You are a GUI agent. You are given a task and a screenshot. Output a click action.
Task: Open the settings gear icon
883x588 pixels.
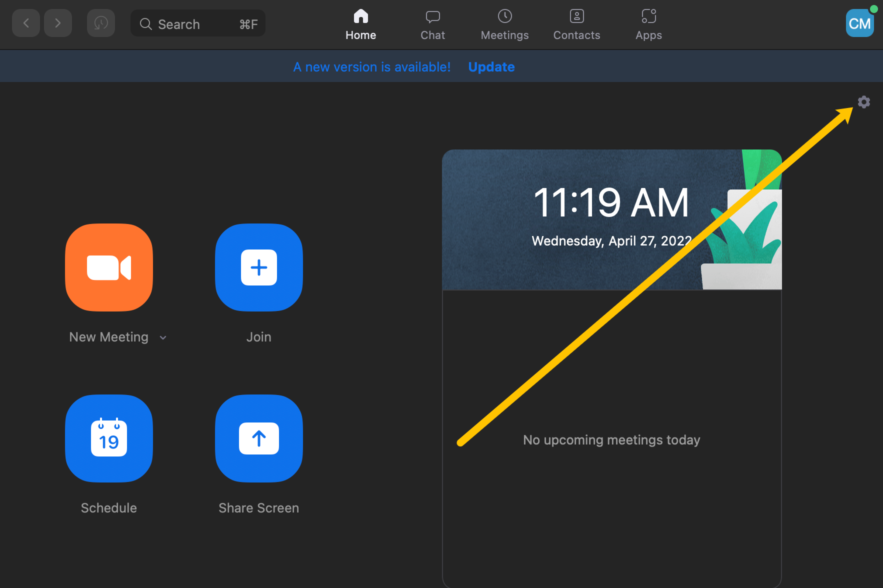pos(863,102)
